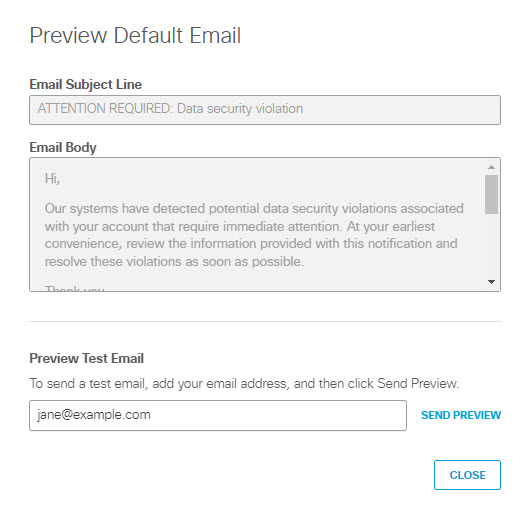Click the "To send a test email" instruction text

click(x=244, y=383)
